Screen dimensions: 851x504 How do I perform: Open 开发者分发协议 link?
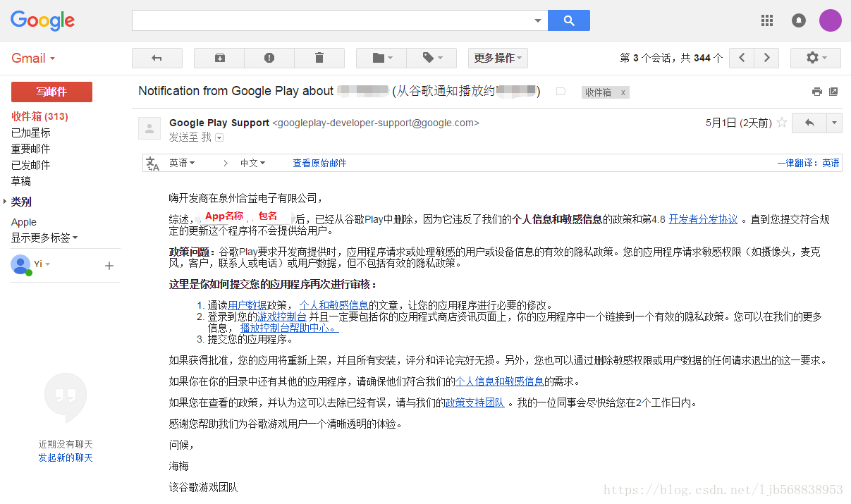coord(703,219)
